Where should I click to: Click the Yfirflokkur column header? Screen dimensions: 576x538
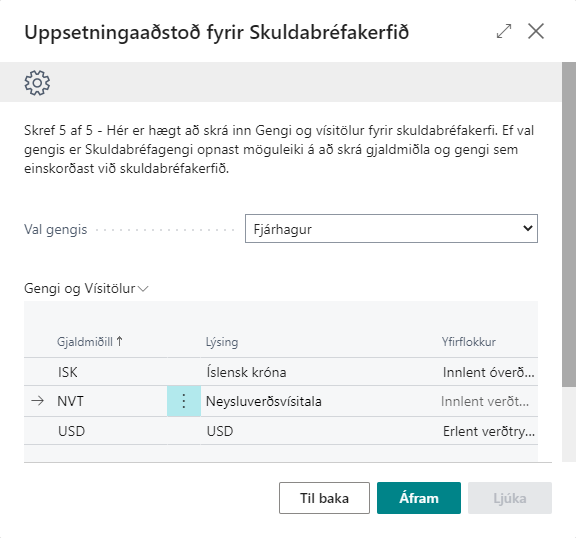[x=468, y=342]
